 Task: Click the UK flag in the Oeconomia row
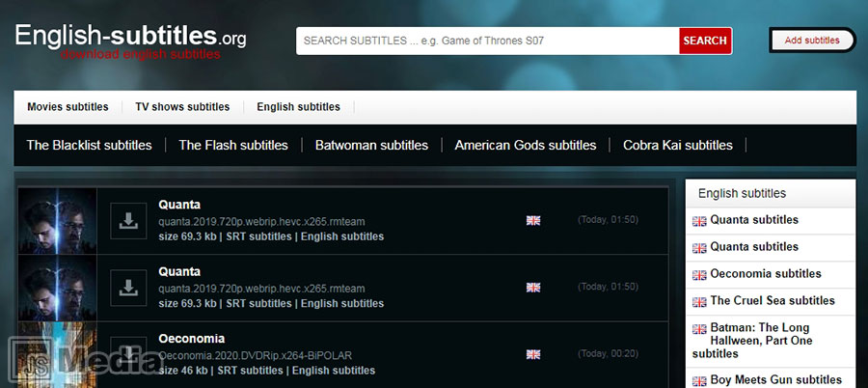tap(533, 354)
